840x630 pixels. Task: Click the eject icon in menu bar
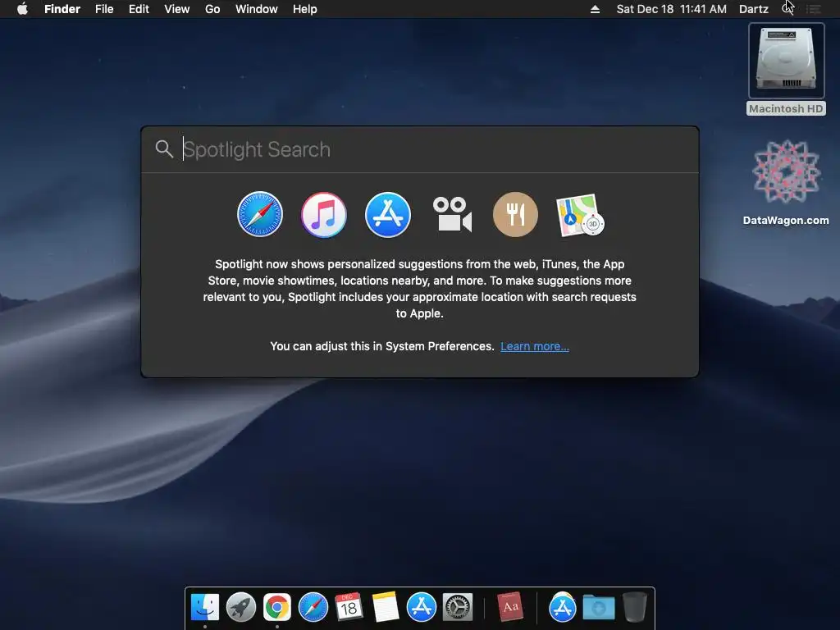(x=595, y=9)
